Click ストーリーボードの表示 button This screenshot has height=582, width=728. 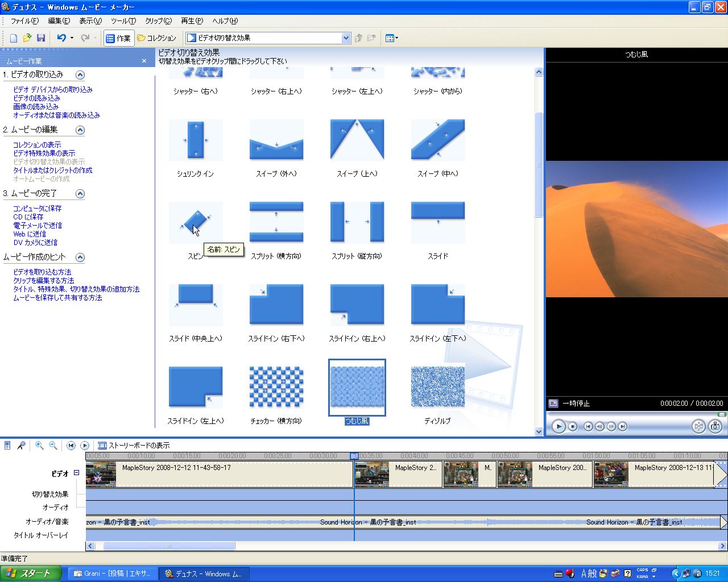134,446
